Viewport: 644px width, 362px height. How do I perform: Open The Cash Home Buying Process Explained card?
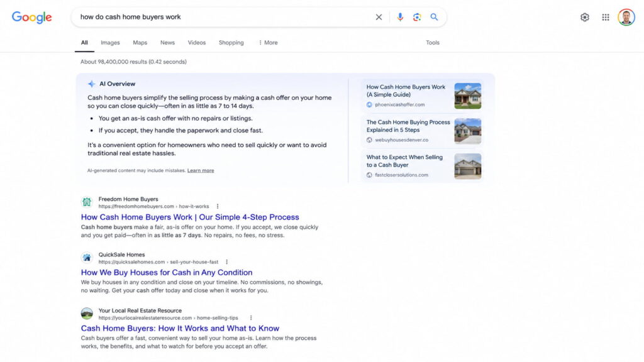408,126
